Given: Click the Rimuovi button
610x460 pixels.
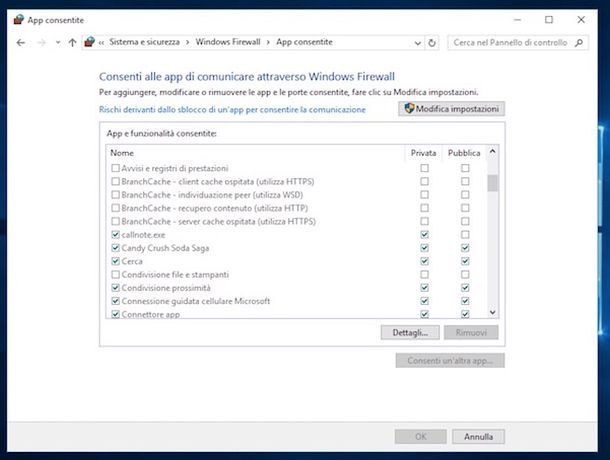Looking at the screenshot, I should click(x=471, y=332).
